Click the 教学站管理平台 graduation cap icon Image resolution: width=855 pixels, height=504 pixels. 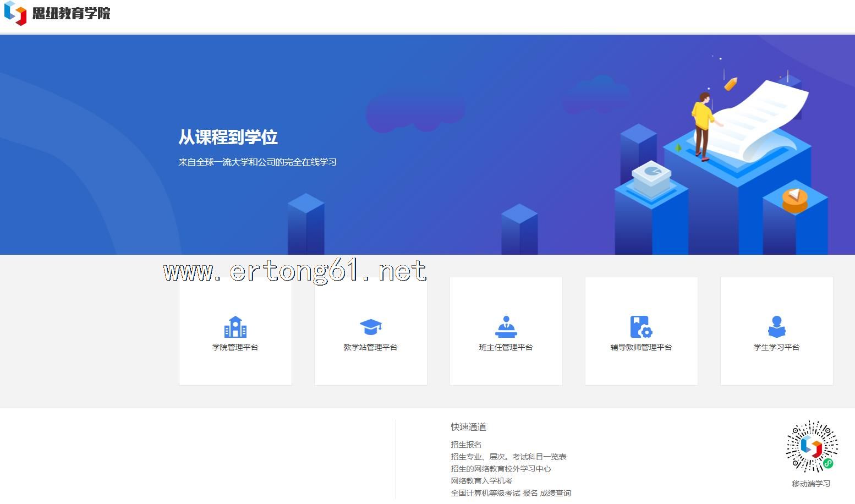(x=370, y=327)
